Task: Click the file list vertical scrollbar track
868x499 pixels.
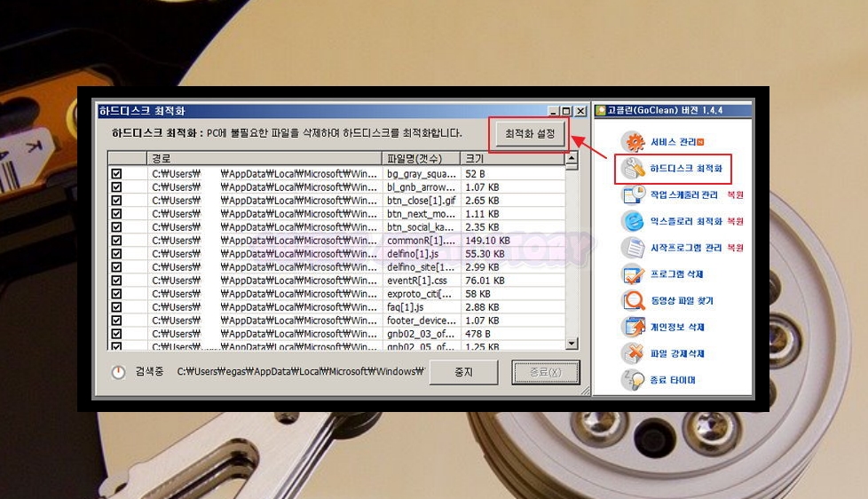Action: point(572,255)
